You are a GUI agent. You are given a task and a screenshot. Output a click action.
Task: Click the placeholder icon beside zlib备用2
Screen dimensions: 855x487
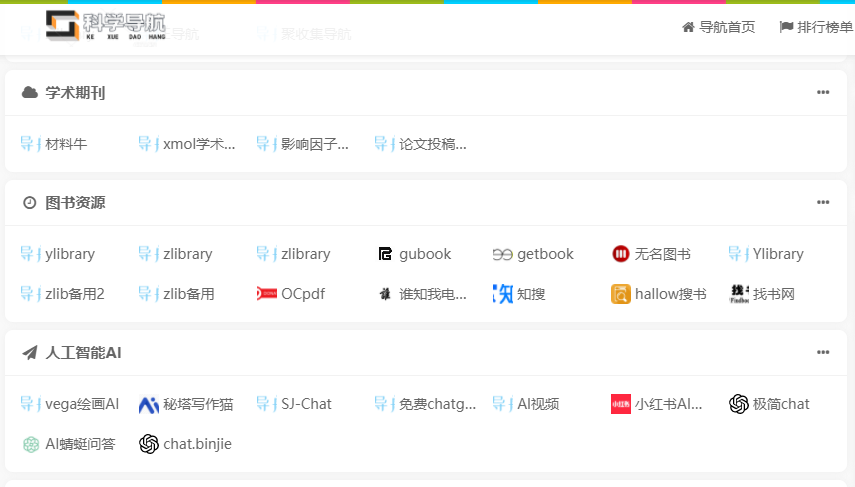[x=31, y=294]
